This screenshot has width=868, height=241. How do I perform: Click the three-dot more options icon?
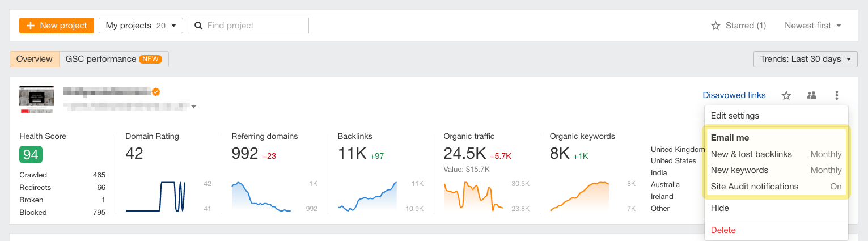[837, 95]
